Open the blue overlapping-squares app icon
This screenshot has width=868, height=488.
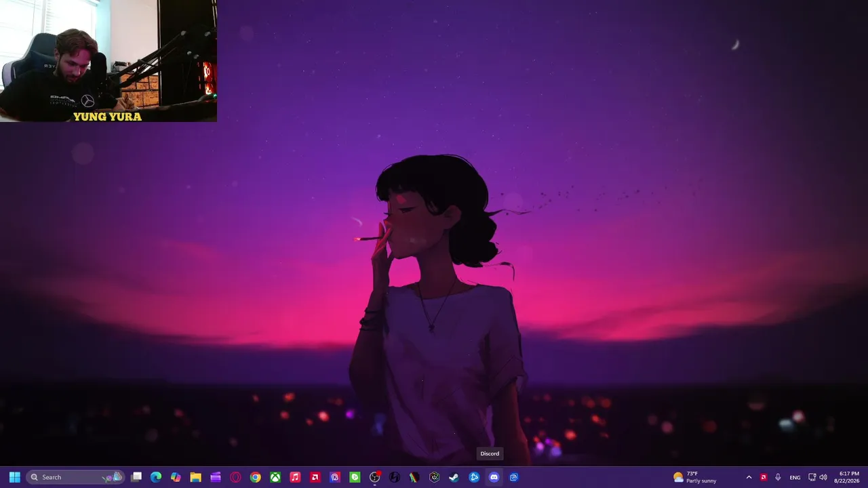pos(513,477)
